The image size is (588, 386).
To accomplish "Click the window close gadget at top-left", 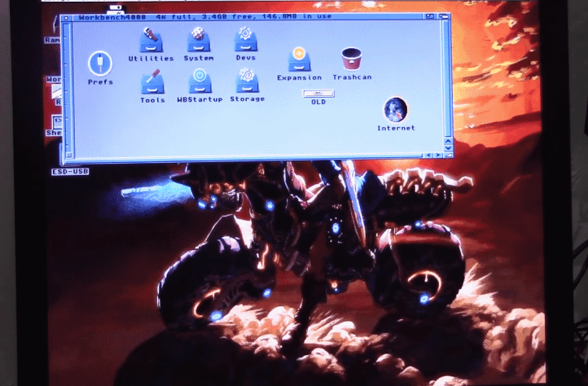I will (x=66, y=17).
